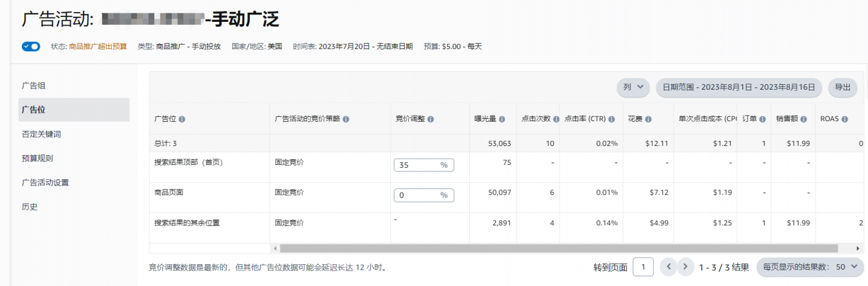
Task: Click the 商品推广超出预算 status text
Action: point(98,46)
